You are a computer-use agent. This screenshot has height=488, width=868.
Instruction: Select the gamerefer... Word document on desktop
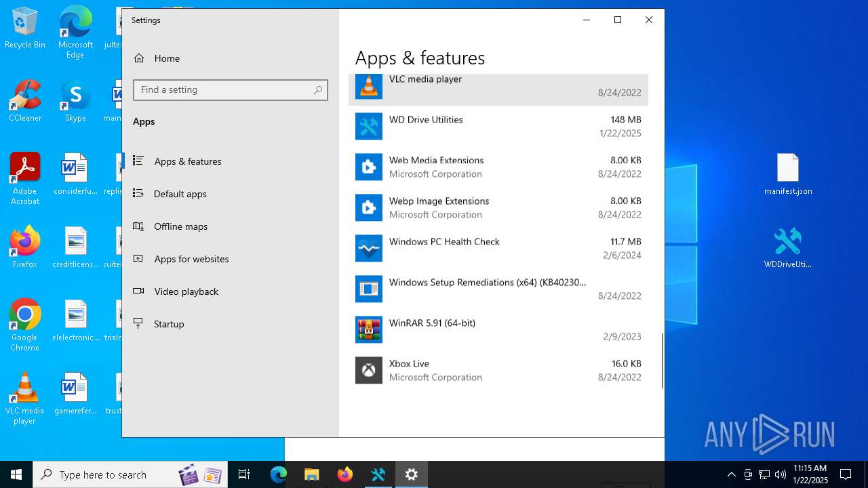[x=75, y=394]
